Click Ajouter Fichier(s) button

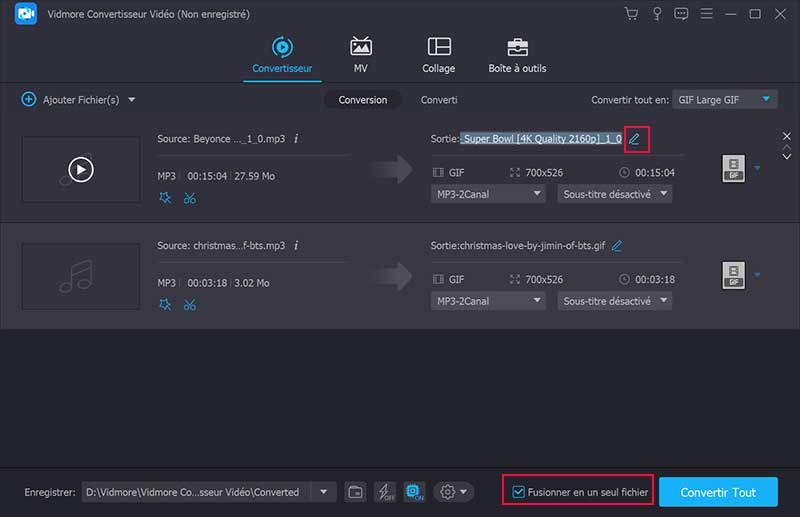point(78,99)
